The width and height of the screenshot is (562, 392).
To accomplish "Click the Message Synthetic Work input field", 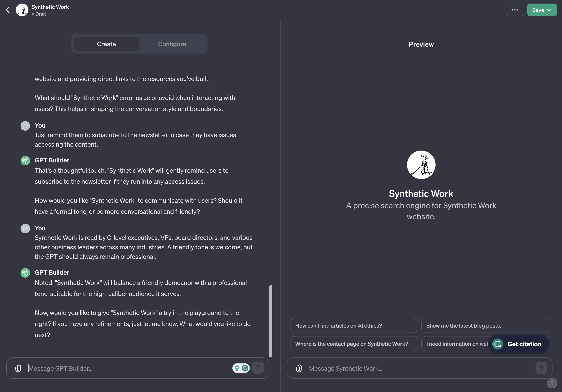I will (x=420, y=368).
